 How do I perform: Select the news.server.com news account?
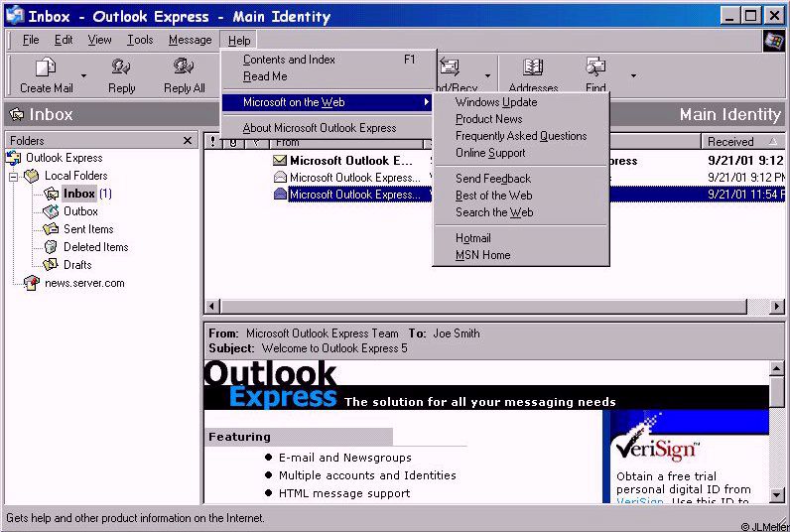(x=84, y=283)
